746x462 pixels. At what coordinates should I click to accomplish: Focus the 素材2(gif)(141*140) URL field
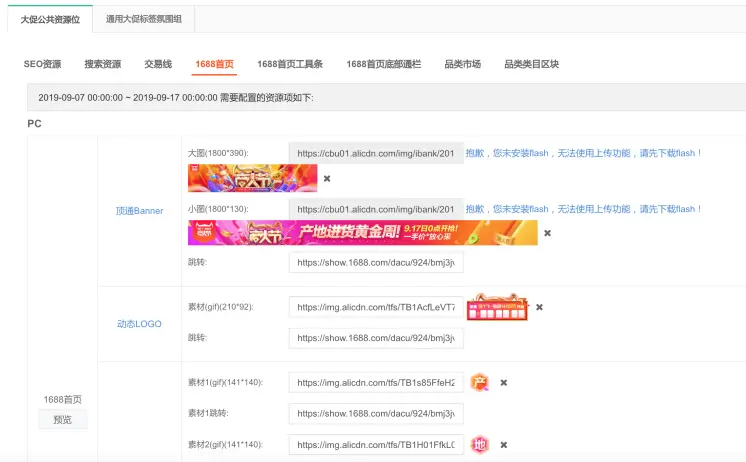tap(376, 445)
